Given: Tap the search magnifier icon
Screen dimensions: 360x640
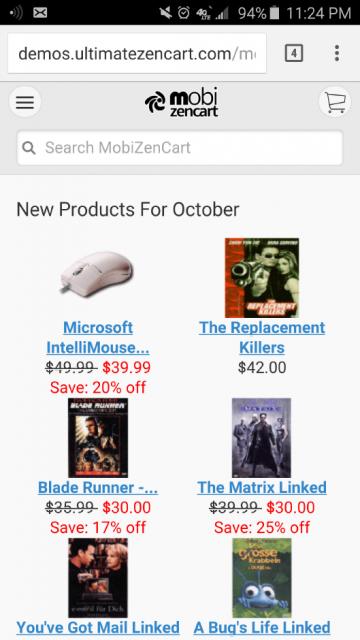Looking at the screenshot, I should (x=29, y=148).
